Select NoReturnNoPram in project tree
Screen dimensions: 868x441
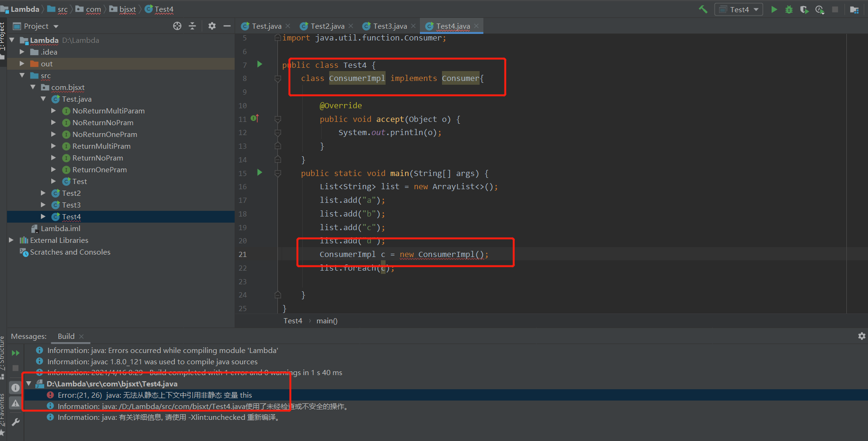pyautogui.click(x=103, y=122)
